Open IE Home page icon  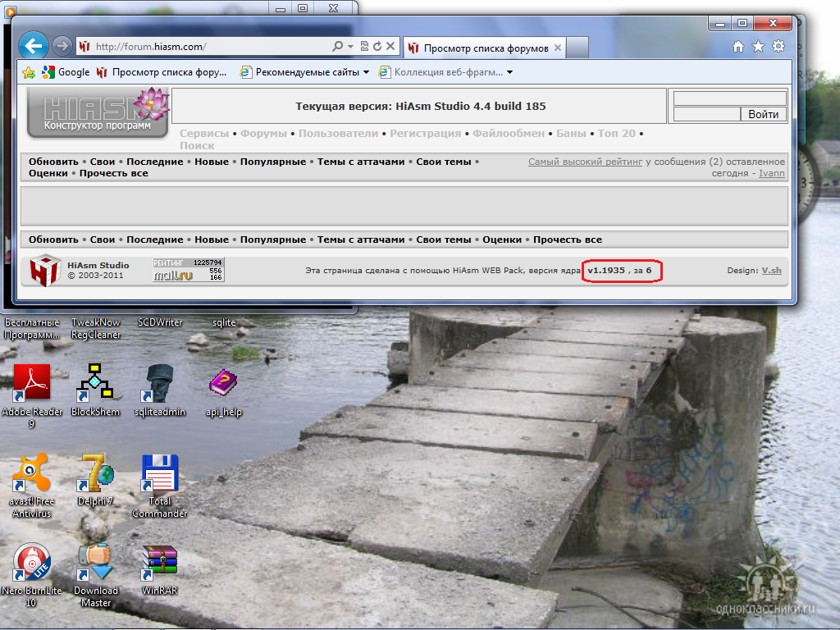pyautogui.click(x=738, y=47)
